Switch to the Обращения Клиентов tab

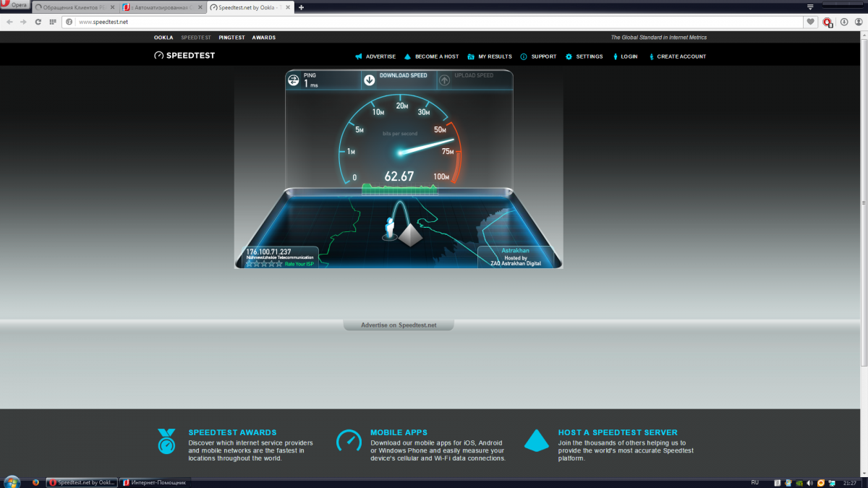click(75, 7)
